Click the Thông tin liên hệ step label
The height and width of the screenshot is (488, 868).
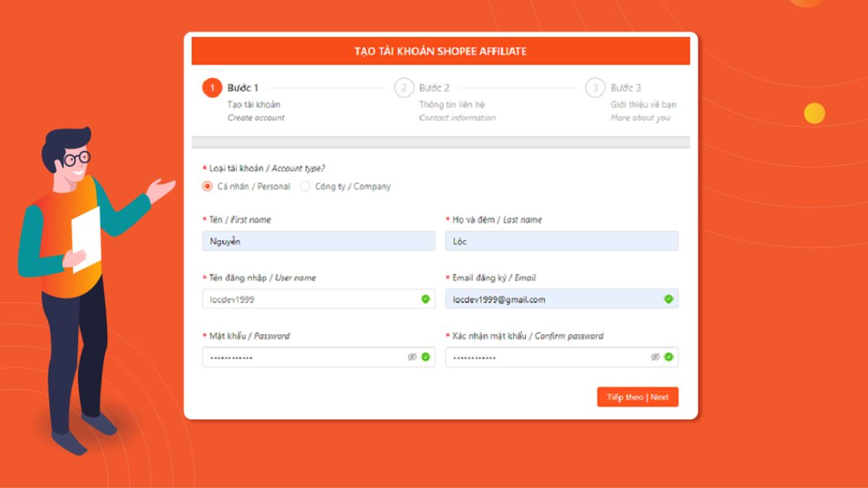451,104
